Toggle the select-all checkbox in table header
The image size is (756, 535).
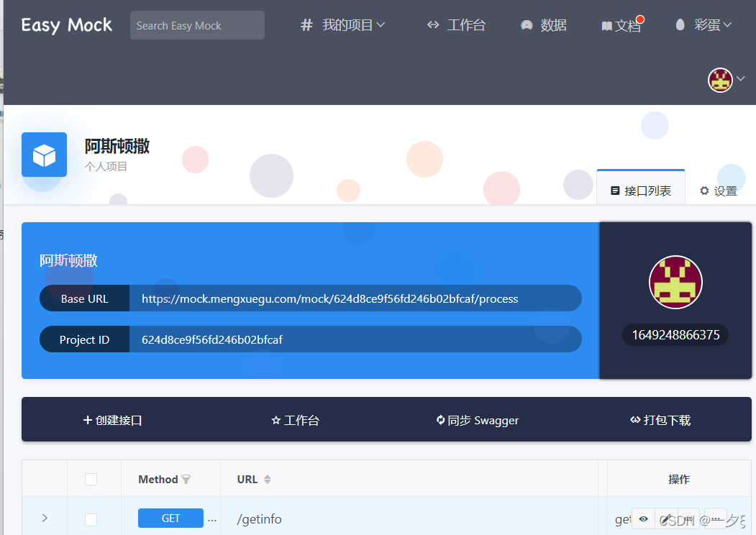point(91,479)
